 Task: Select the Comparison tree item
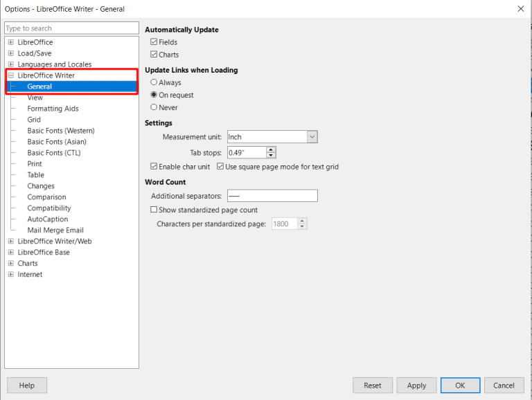[47, 197]
